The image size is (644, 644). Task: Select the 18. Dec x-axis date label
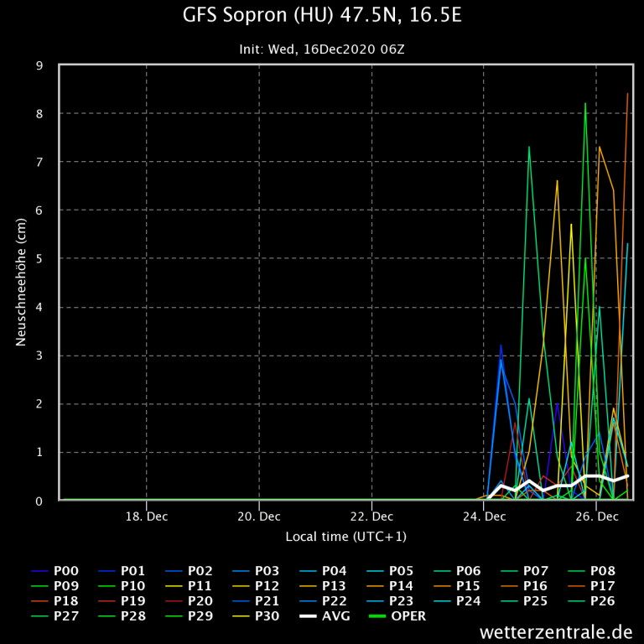(147, 517)
